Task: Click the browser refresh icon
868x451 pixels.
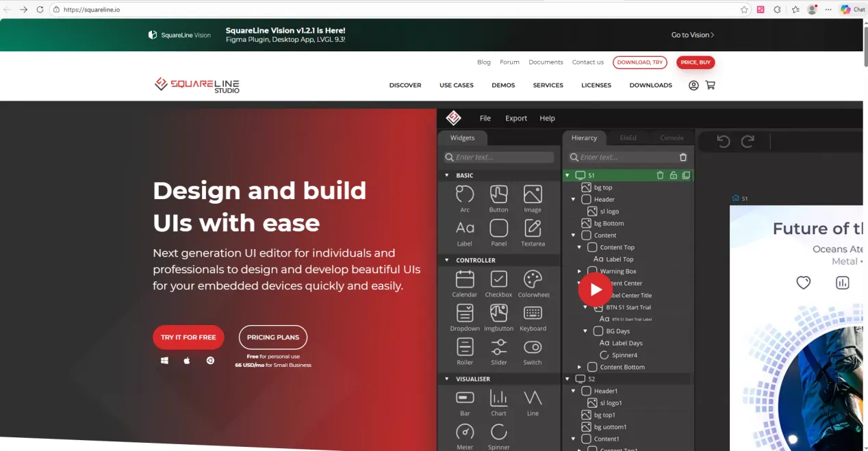Action: click(40, 10)
